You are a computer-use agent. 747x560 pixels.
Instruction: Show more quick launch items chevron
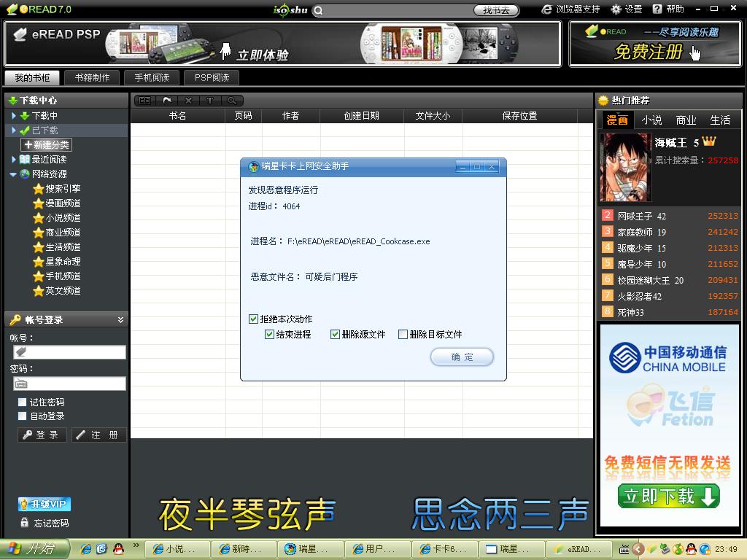coord(136,545)
